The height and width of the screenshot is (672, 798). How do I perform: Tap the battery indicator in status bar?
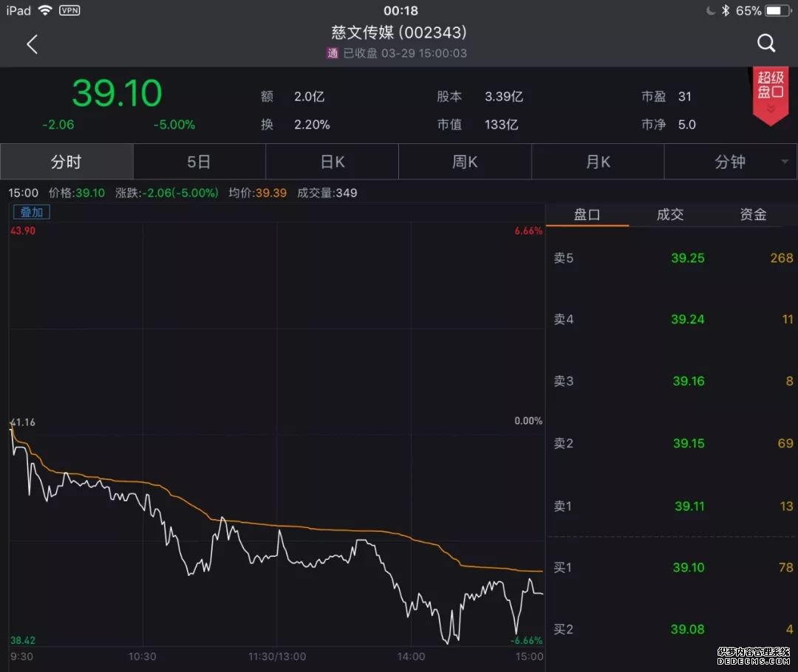pos(777,10)
